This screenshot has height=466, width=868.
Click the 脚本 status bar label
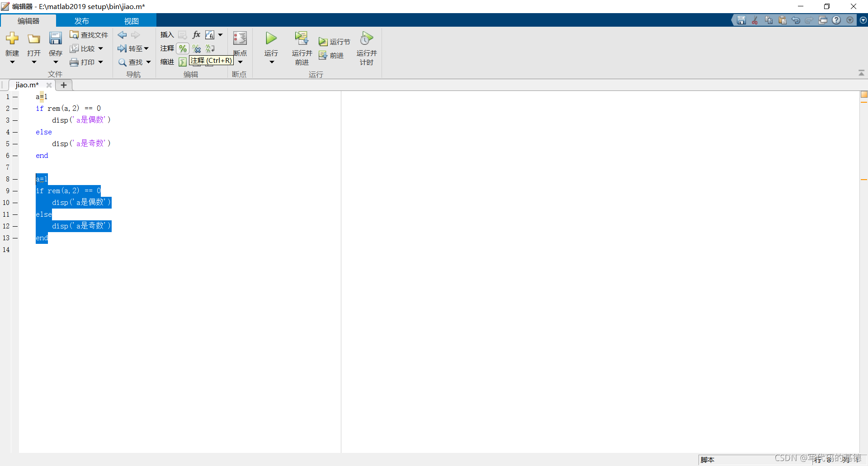tap(708, 460)
